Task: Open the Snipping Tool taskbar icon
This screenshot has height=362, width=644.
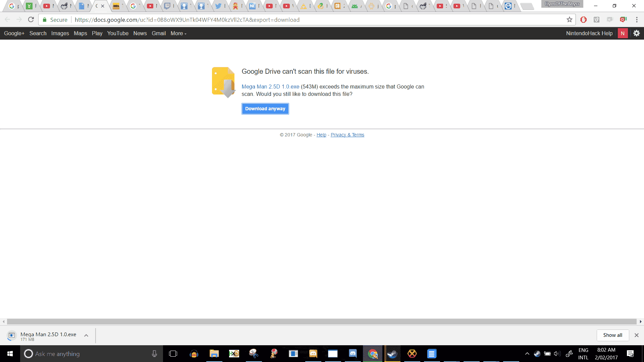Action: click(254, 354)
